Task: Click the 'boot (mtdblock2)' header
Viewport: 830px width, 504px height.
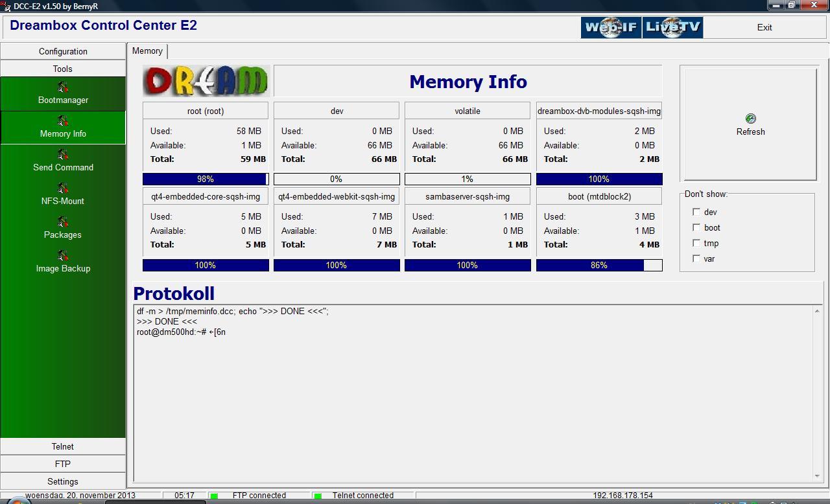Action: [599, 196]
